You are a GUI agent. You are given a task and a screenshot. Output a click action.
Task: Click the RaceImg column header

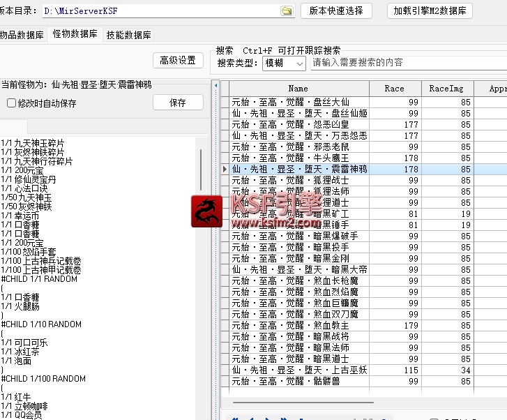pos(447,89)
